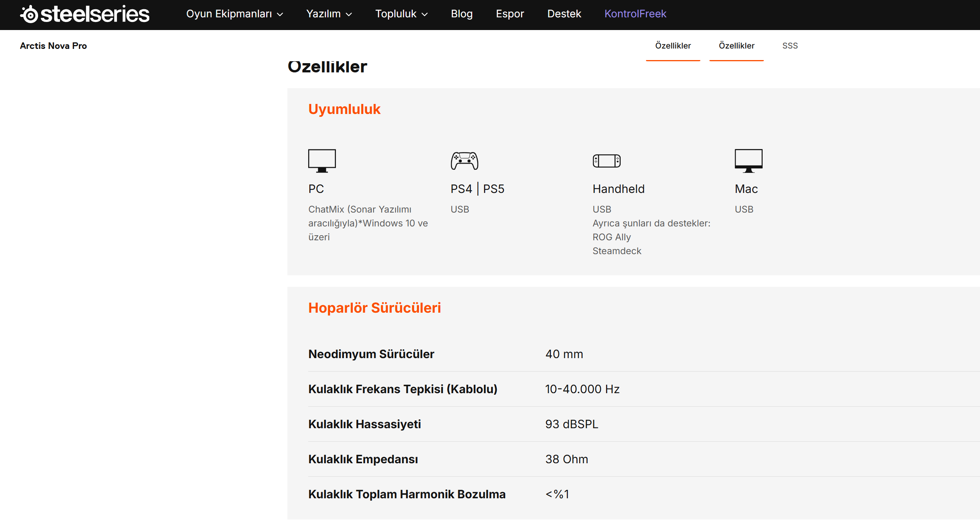This screenshot has width=980, height=521.
Task: Click 'Kulaklık Toplam Harmonik Bozulma' label
Action: [x=407, y=494]
